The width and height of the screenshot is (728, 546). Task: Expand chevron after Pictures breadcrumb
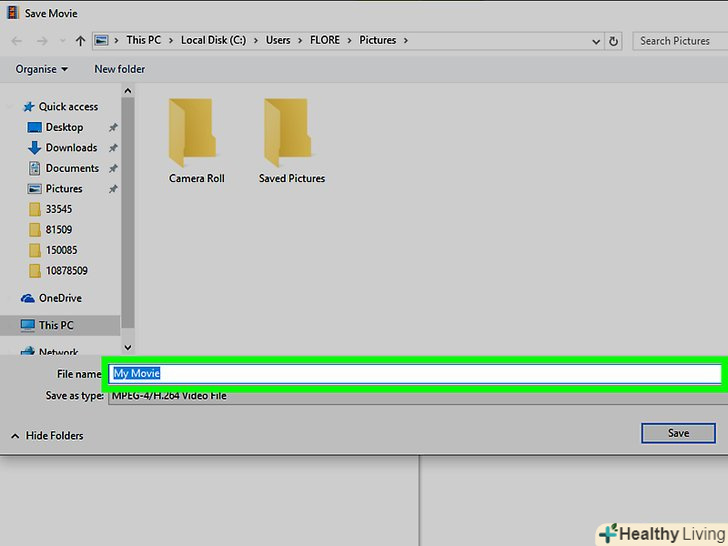[406, 41]
